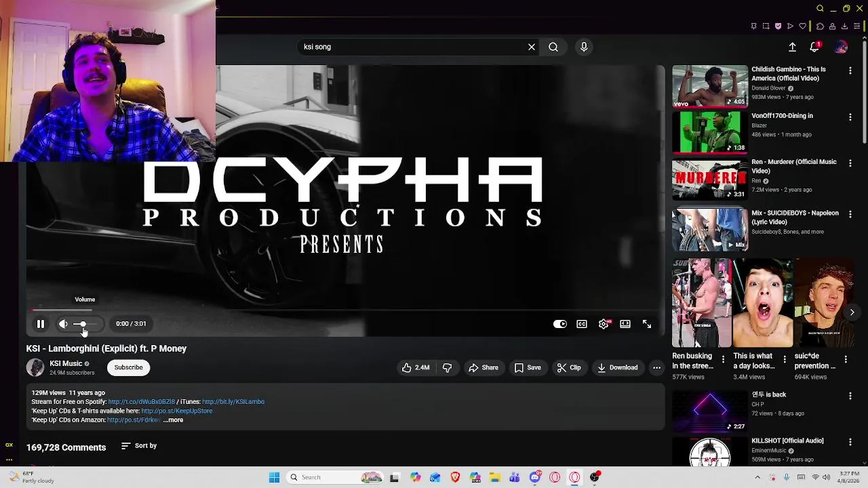
Task: Open the browser downloads icon
Action: point(844,26)
